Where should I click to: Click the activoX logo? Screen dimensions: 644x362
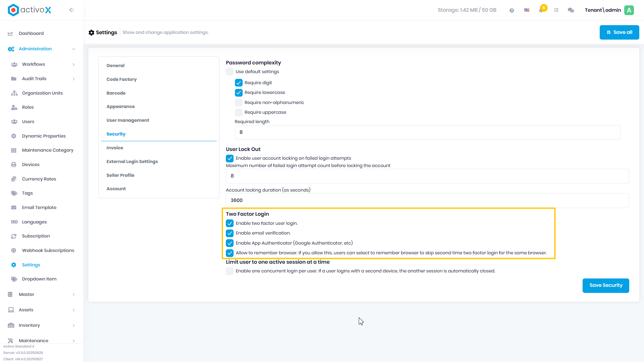pos(30,10)
